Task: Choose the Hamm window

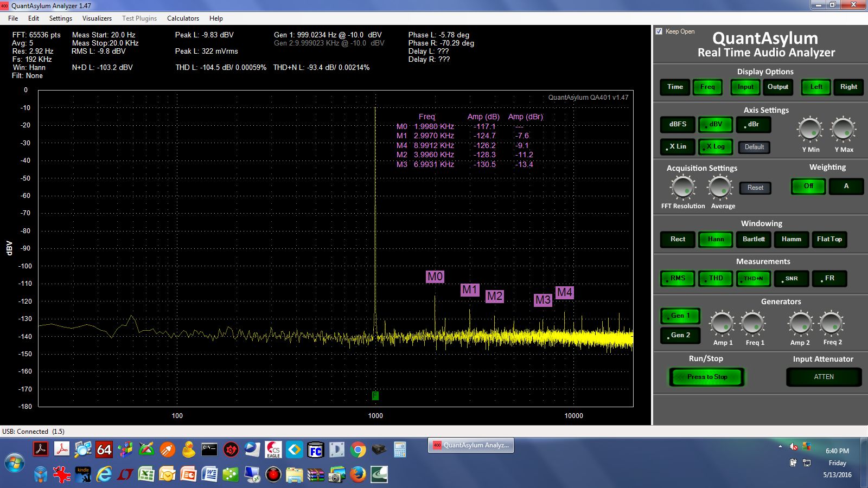Action: pos(791,239)
